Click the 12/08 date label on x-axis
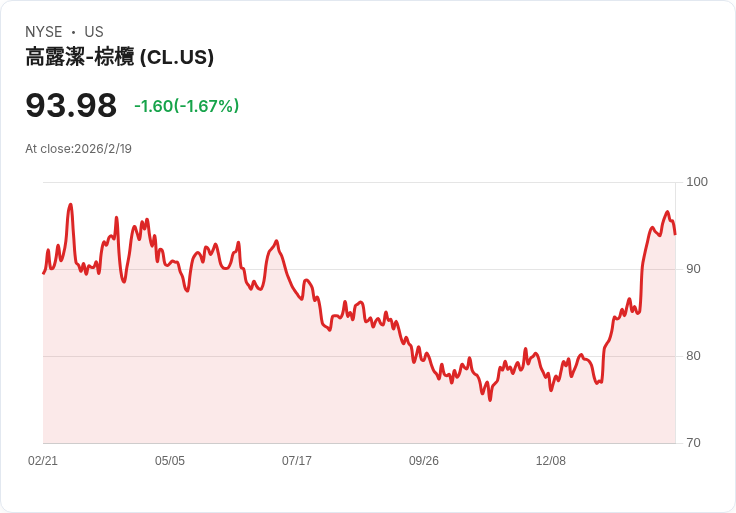 [551, 461]
